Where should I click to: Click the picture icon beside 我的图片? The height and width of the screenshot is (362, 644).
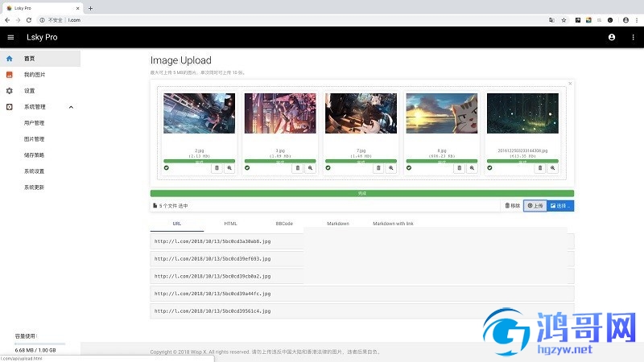coord(10,75)
